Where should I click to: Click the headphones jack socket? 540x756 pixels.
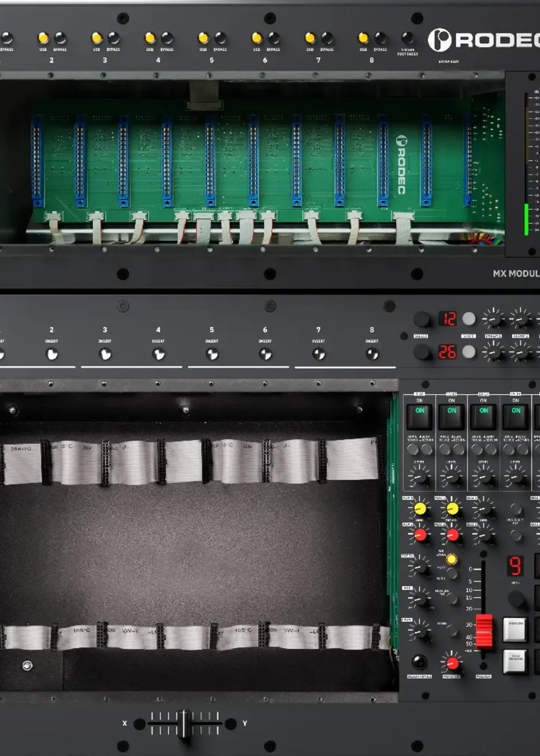(x=419, y=662)
